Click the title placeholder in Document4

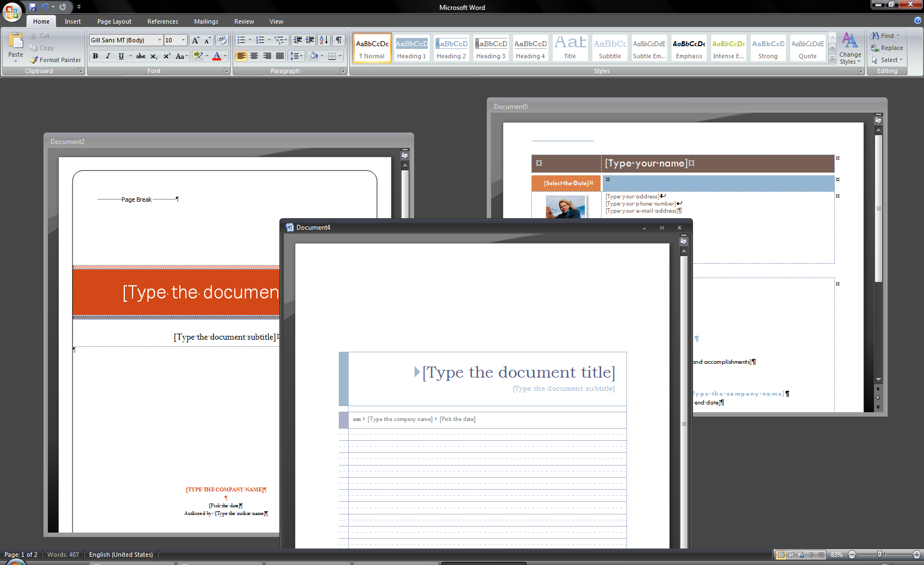click(x=519, y=372)
